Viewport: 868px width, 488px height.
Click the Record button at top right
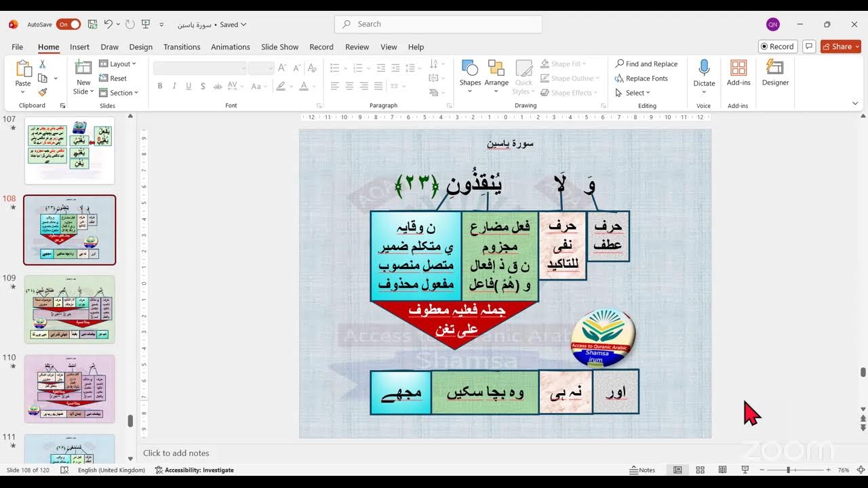(x=777, y=47)
